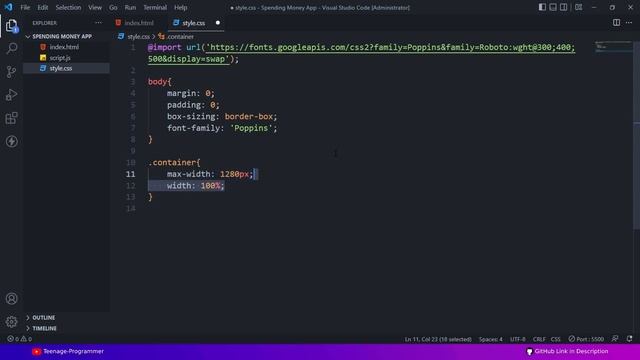Image resolution: width=640 pixels, height=360 pixels.
Task: Open index.html in the explorer
Action: coord(64,47)
